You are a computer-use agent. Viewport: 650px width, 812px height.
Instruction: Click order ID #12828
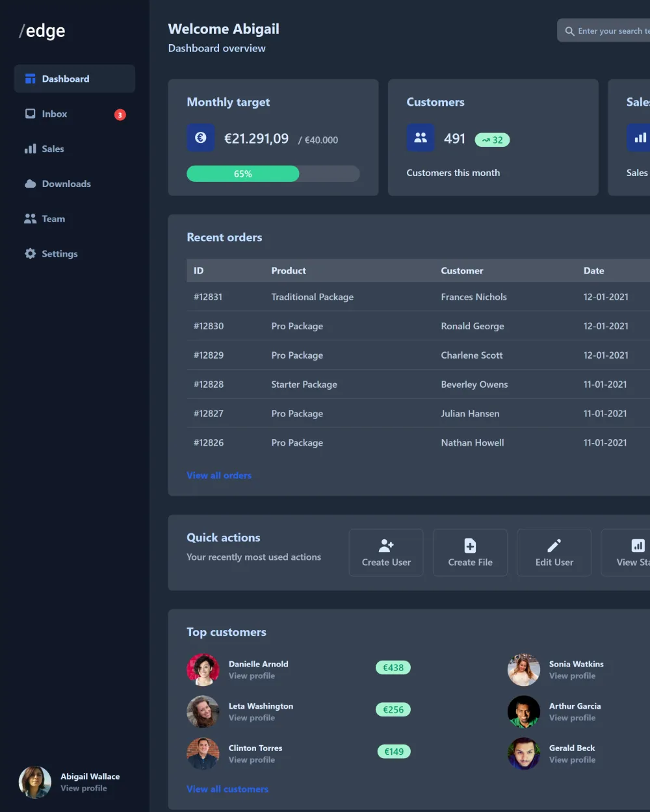(209, 385)
